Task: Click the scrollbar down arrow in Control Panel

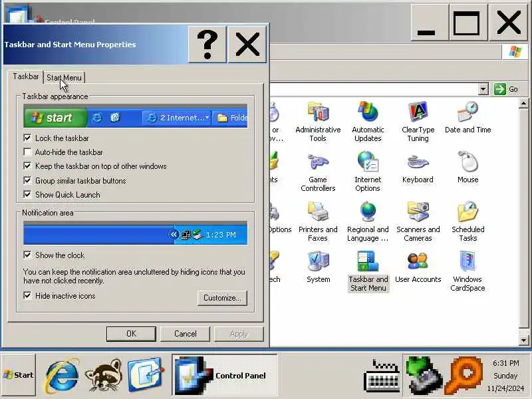Action: pos(523,340)
